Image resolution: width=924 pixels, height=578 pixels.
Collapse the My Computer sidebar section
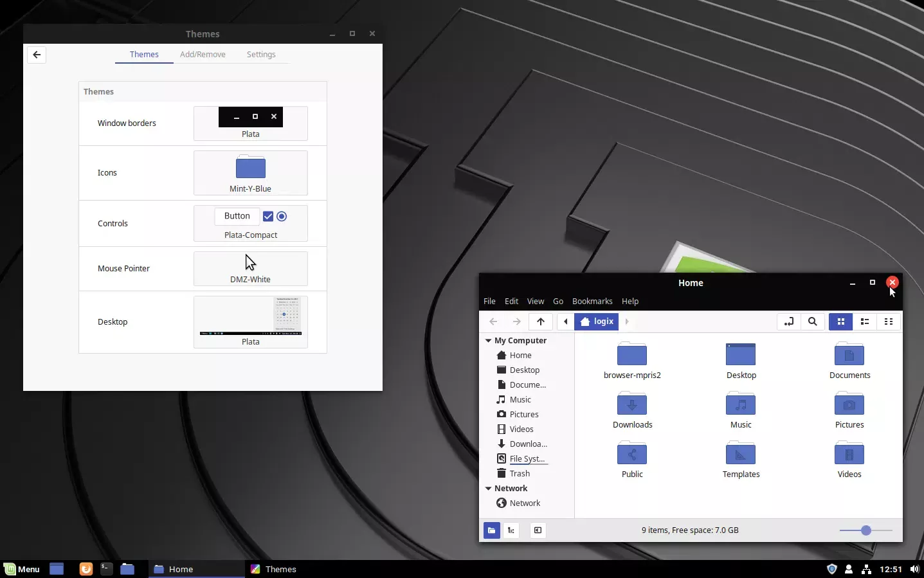click(x=489, y=341)
